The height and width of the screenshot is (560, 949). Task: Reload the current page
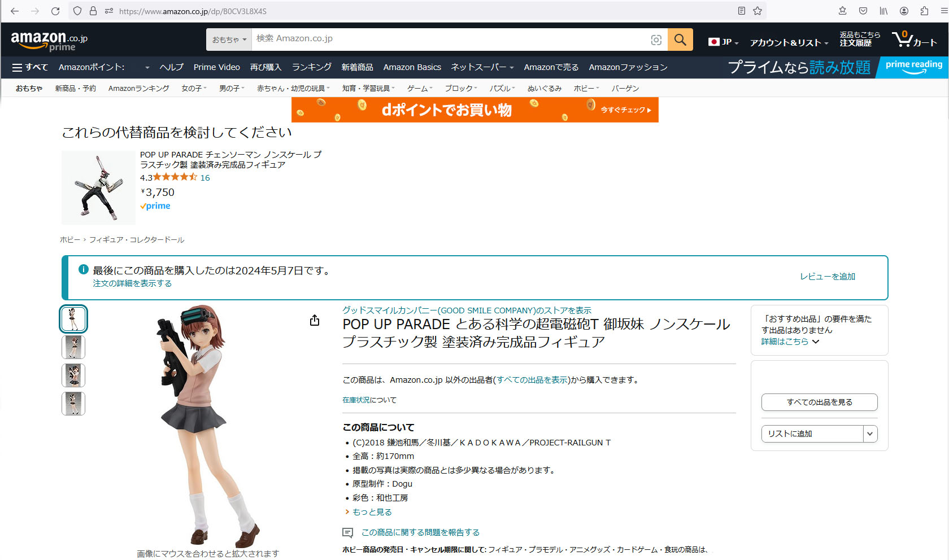55,11
